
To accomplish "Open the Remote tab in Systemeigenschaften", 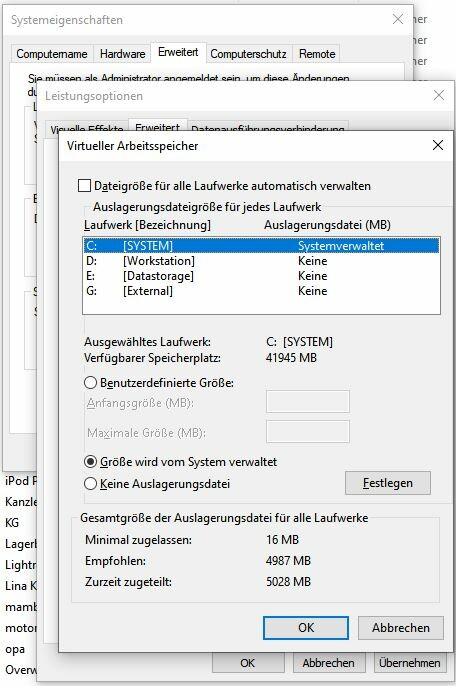I will 317,54.
